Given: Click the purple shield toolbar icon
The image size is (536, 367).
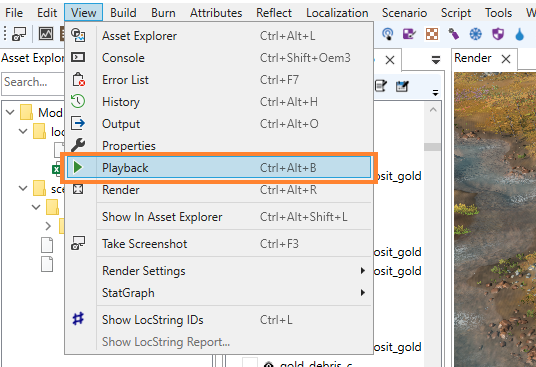Looking at the screenshot, I should tap(498, 34).
